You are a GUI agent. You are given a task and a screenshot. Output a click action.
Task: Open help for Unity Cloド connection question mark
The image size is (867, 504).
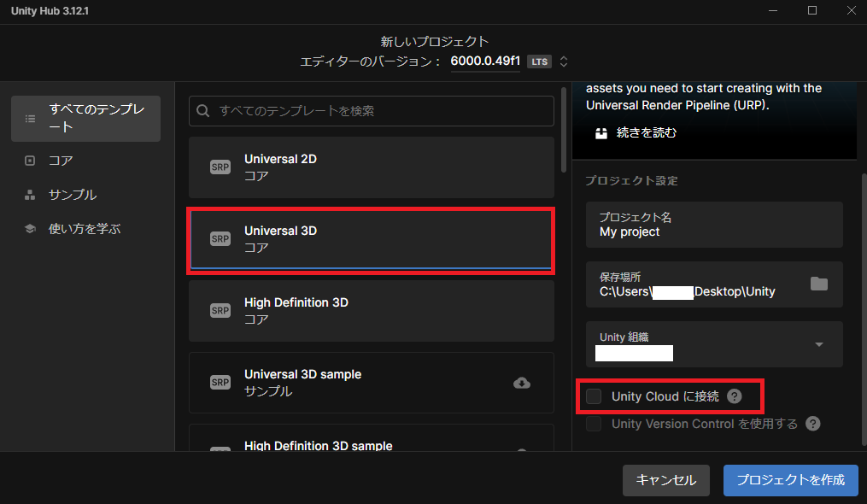point(735,396)
